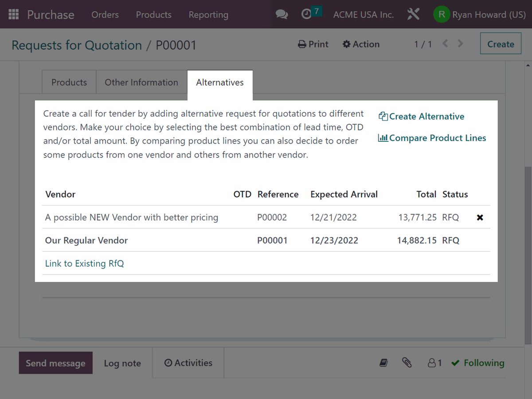The height and width of the screenshot is (399, 532).
Task: Click the Vendor column header
Action: (x=60, y=194)
